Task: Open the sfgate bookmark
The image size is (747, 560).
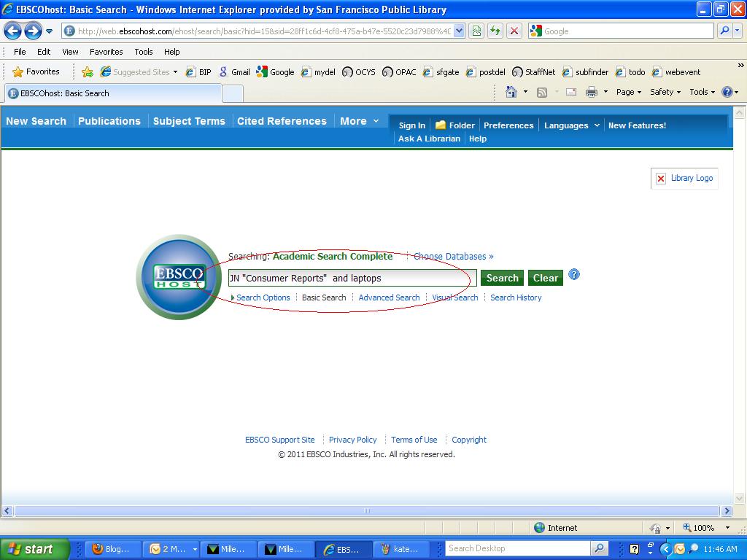Action: pyautogui.click(x=441, y=72)
